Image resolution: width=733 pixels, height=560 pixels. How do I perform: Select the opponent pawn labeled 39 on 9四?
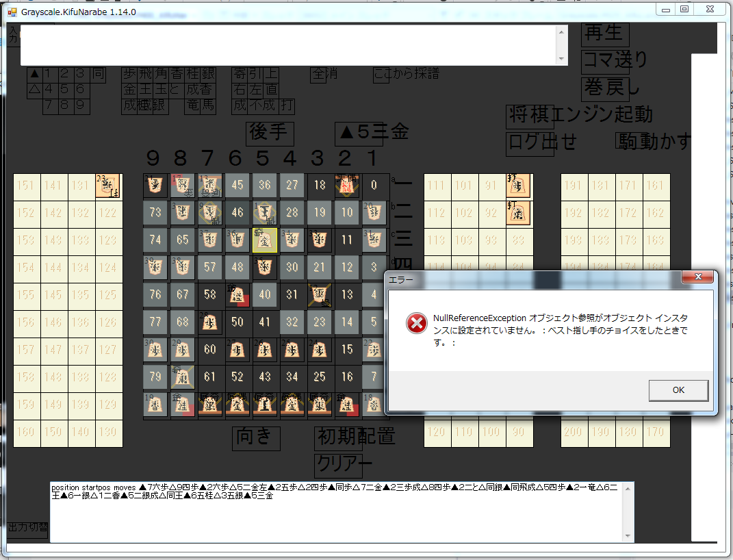coord(155,268)
